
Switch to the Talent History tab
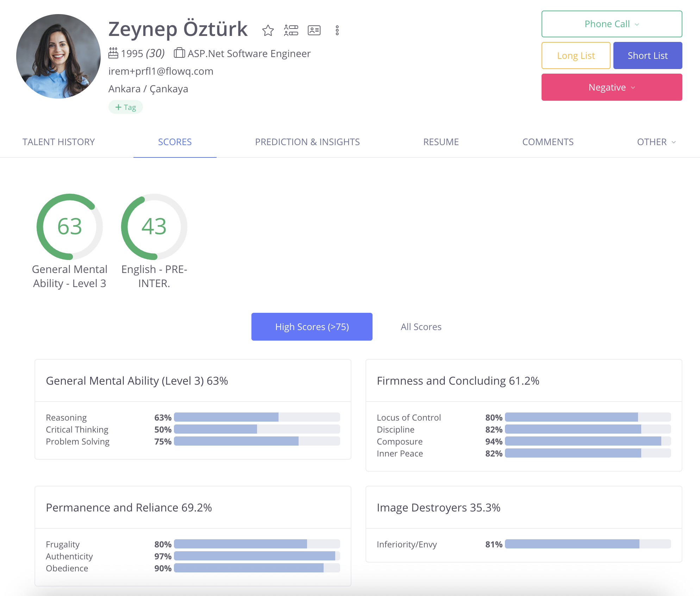coord(58,142)
